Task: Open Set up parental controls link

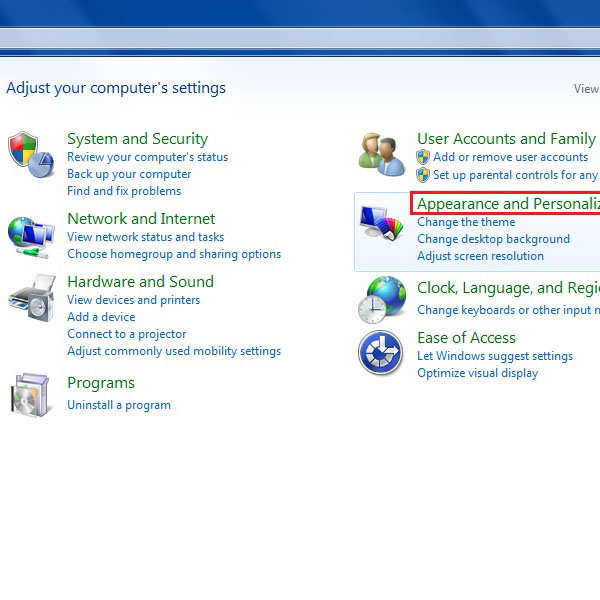Action: (x=516, y=175)
